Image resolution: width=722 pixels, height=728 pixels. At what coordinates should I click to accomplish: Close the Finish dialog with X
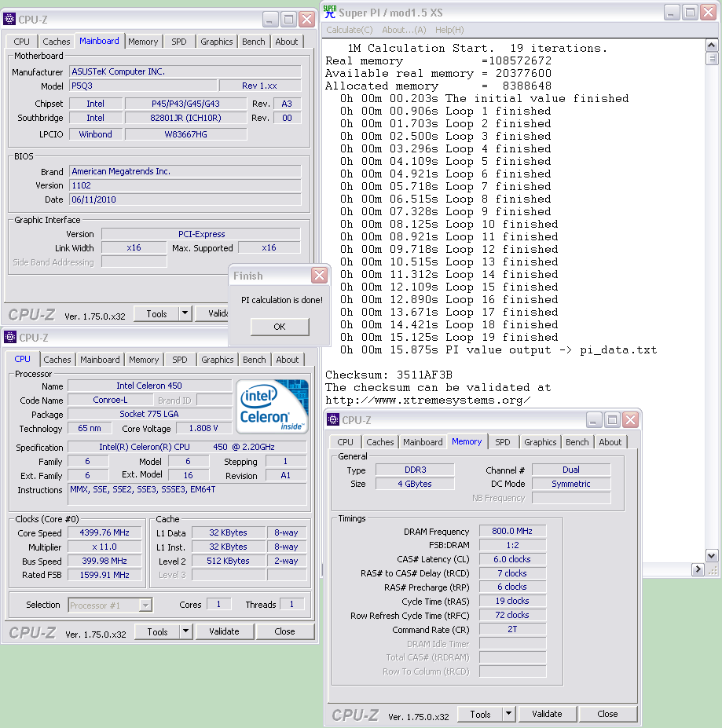click(x=319, y=276)
